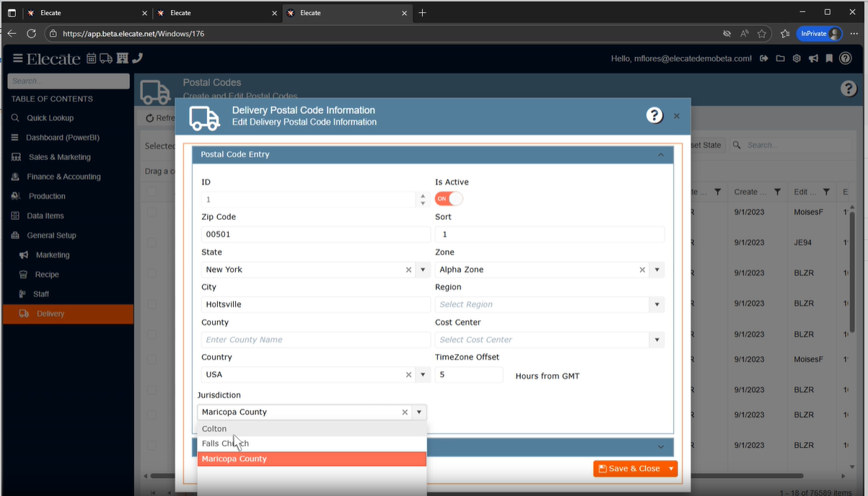Click the calendar icon in Elecate header

tap(92, 58)
